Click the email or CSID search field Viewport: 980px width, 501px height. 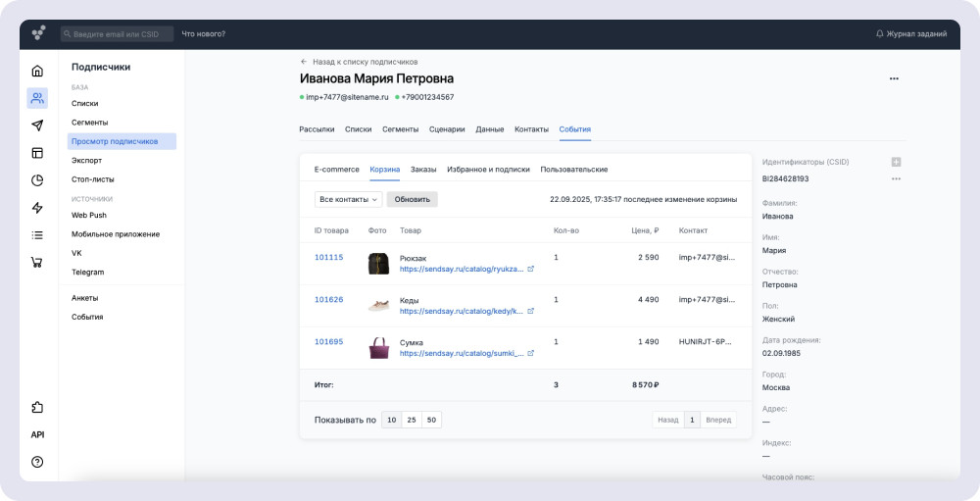[117, 34]
